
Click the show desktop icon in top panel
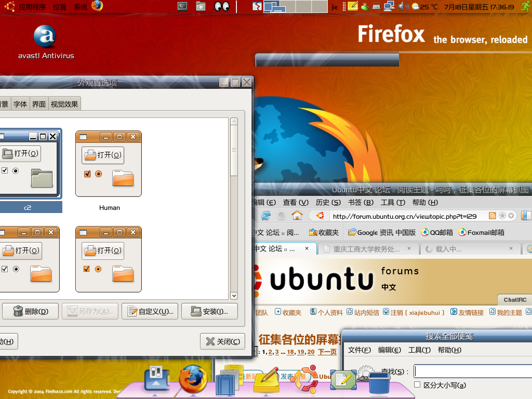(257, 6)
